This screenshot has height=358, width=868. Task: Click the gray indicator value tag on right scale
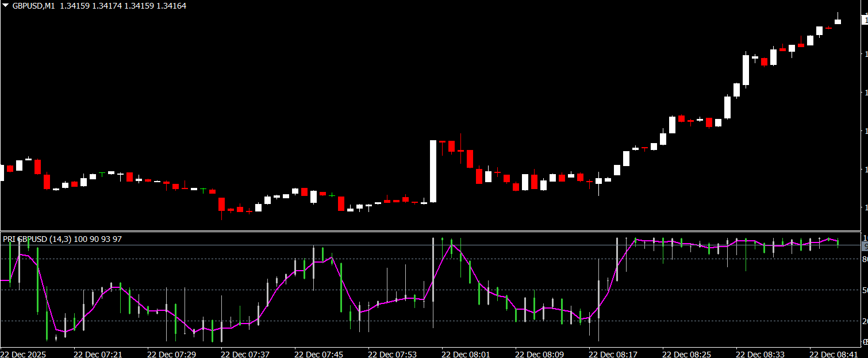pos(865,246)
